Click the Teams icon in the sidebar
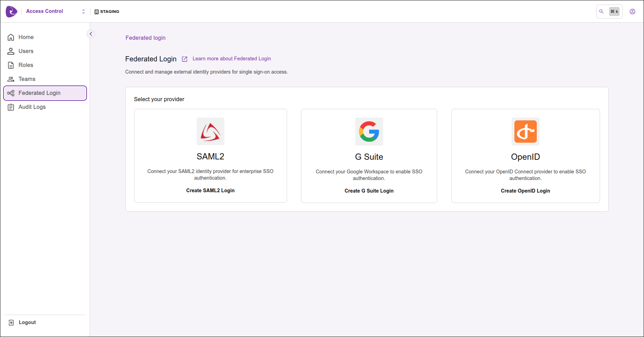644x337 pixels. 11,79
